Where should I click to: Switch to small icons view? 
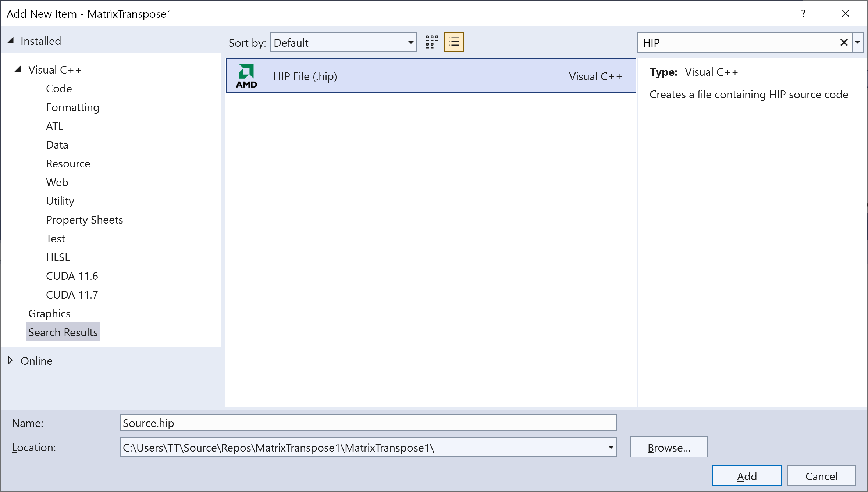pyautogui.click(x=432, y=42)
